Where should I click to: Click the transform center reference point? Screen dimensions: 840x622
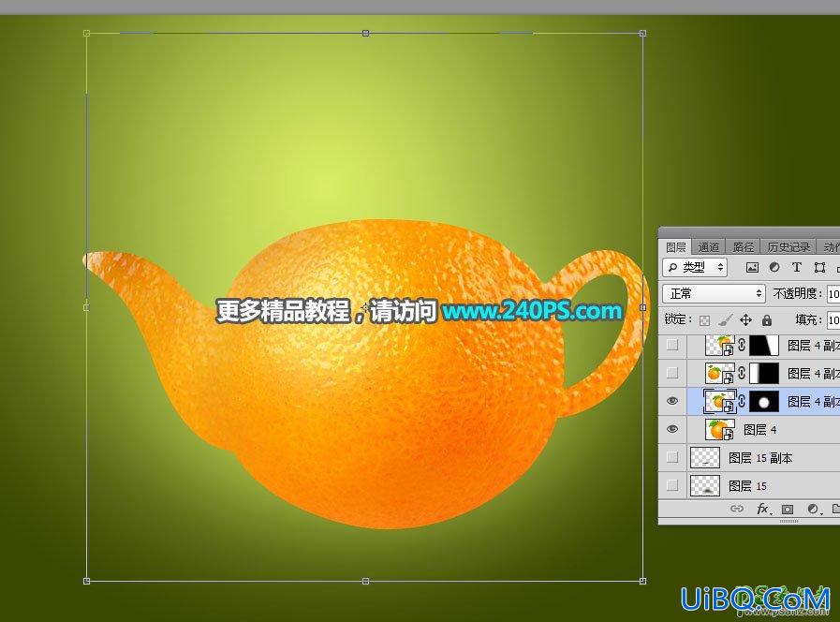(365, 307)
